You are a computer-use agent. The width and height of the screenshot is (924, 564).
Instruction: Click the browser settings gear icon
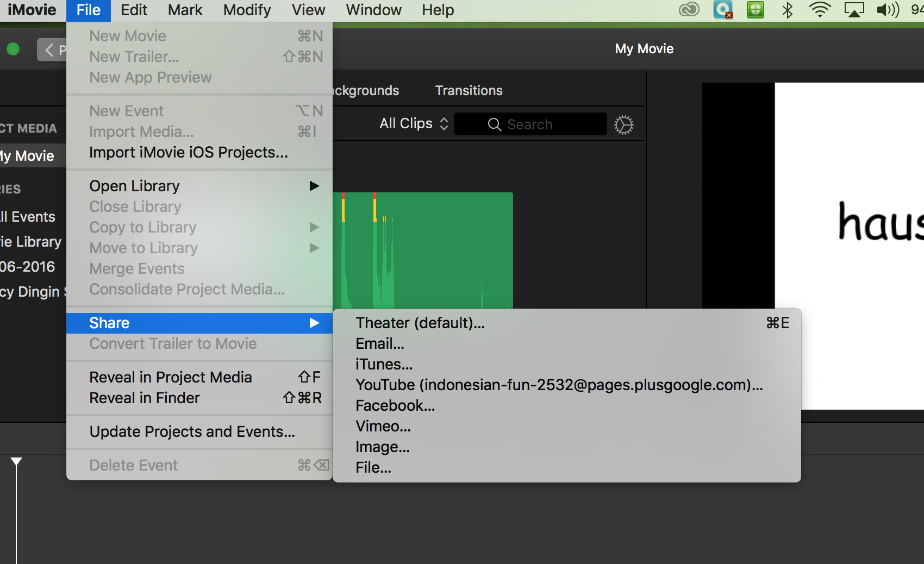pos(623,125)
